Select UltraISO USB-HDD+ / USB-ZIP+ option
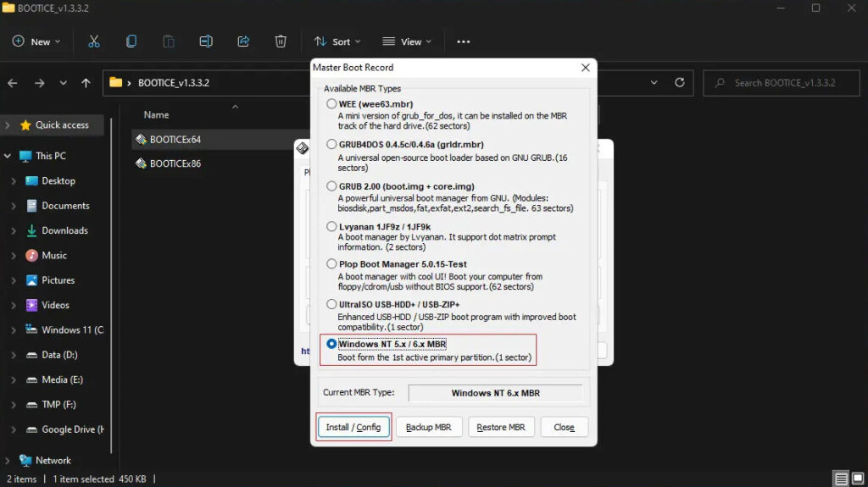Image resolution: width=868 pixels, height=487 pixels. 331,304
